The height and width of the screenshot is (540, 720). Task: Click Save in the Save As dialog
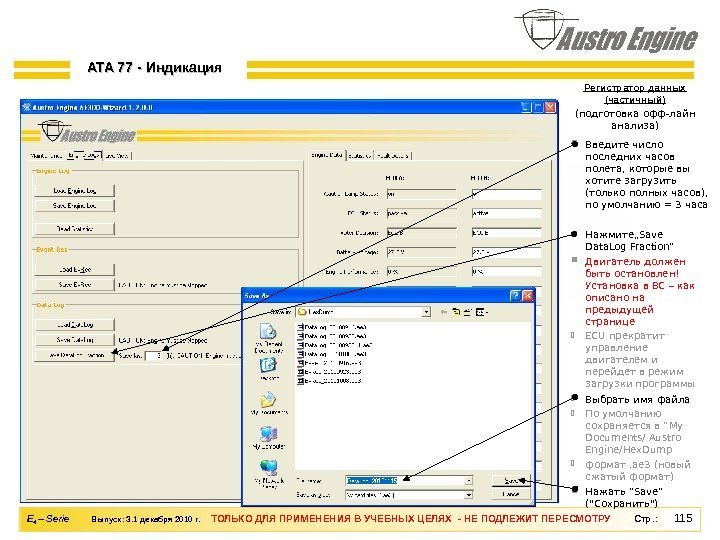(x=511, y=480)
